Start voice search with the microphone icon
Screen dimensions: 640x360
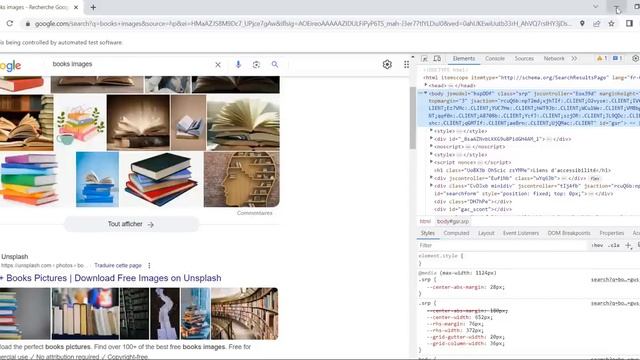[x=238, y=64]
